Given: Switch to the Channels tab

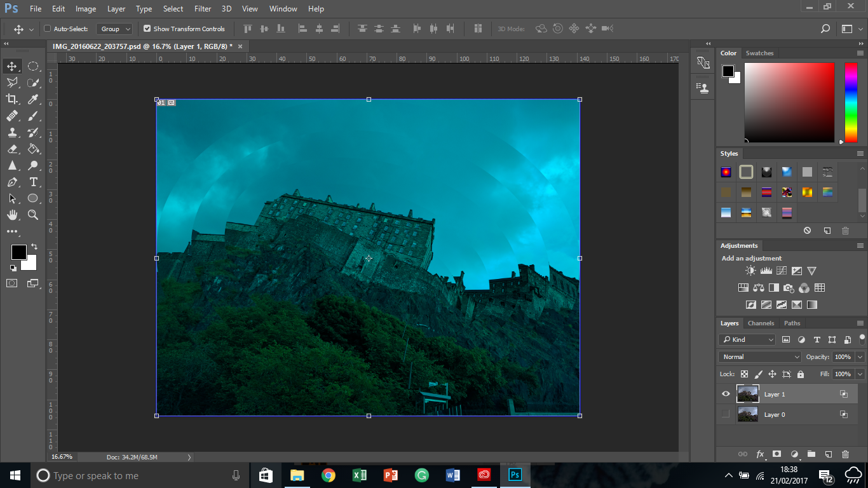Looking at the screenshot, I should pyautogui.click(x=761, y=323).
